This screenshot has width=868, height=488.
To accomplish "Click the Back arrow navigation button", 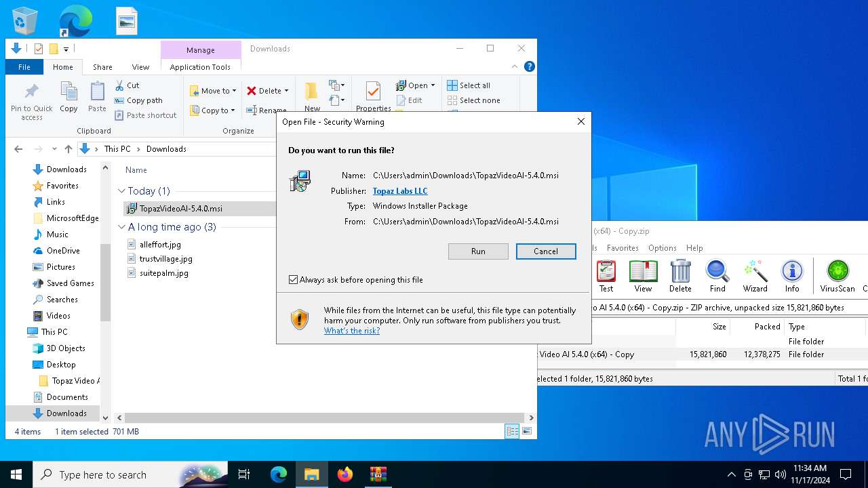I will [19, 149].
